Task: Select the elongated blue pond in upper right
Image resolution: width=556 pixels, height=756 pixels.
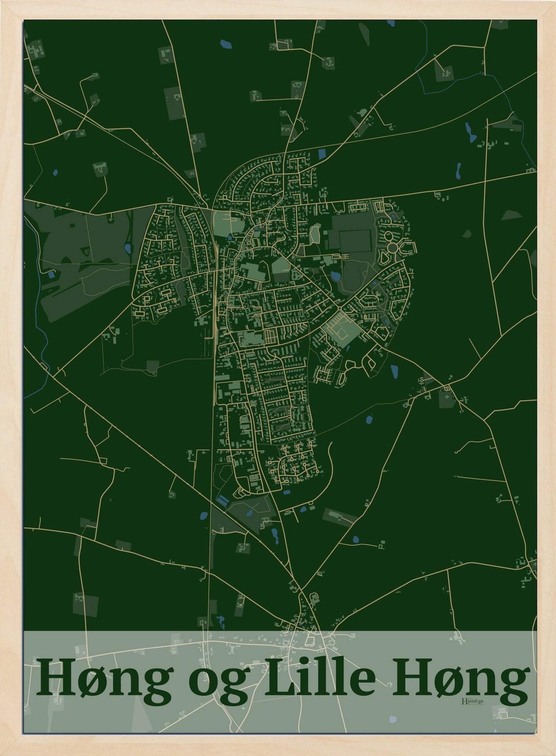Action: click(470, 132)
